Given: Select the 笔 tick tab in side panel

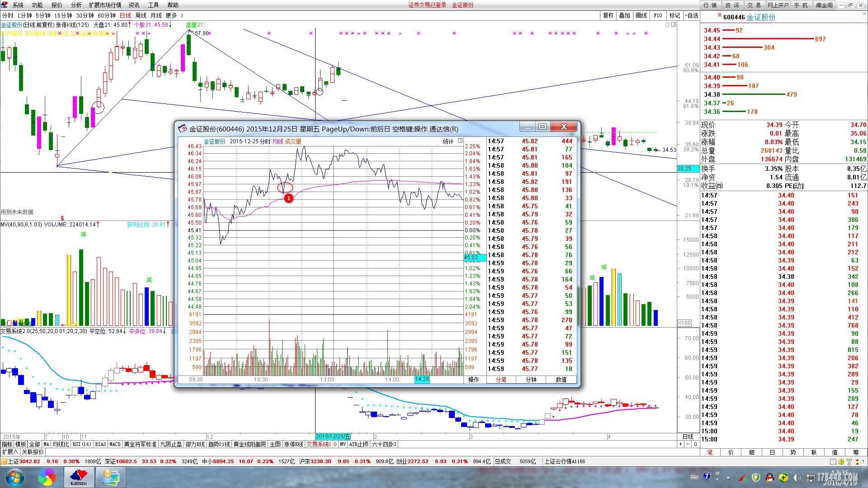Looking at the screenshot, I should 710,452.
